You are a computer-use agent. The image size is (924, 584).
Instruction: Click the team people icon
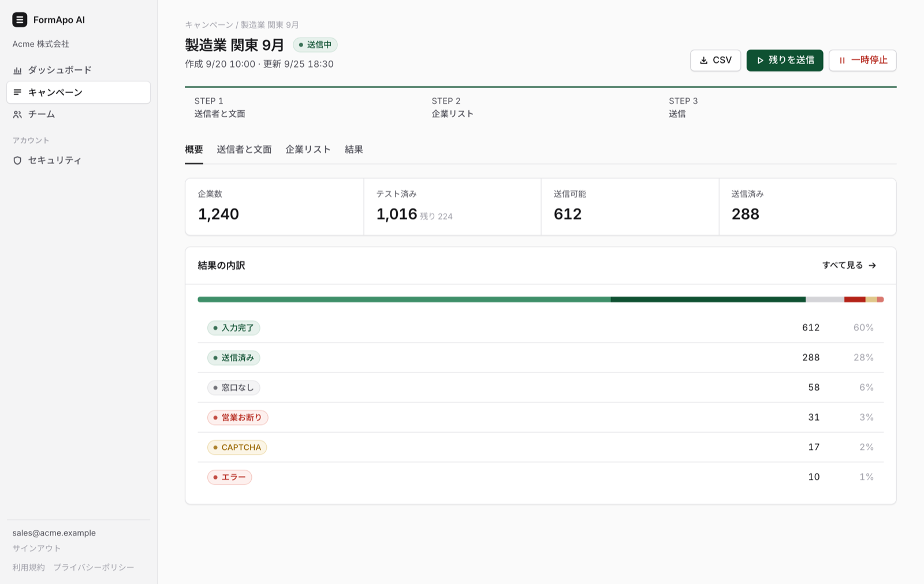point(17,114)
